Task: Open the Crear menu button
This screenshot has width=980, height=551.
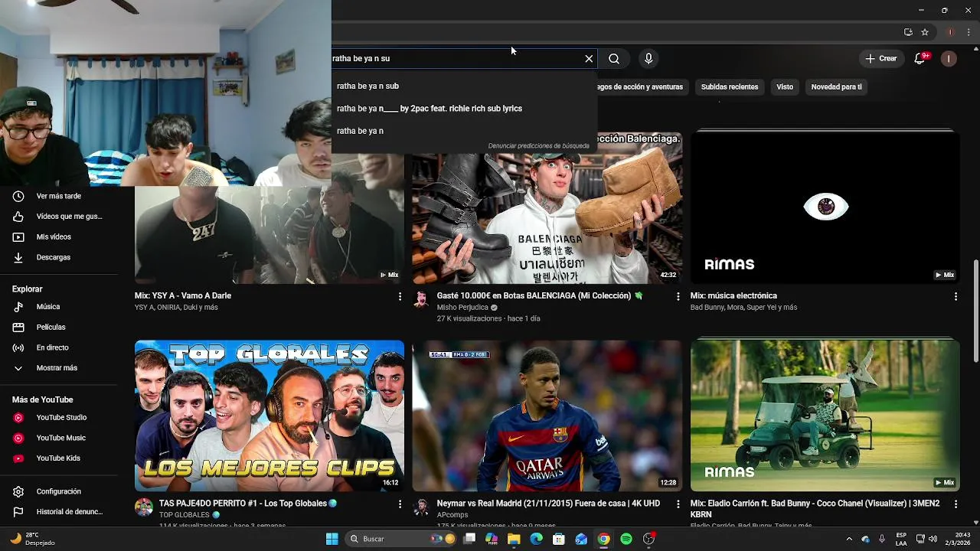Action: click(881, 58)
